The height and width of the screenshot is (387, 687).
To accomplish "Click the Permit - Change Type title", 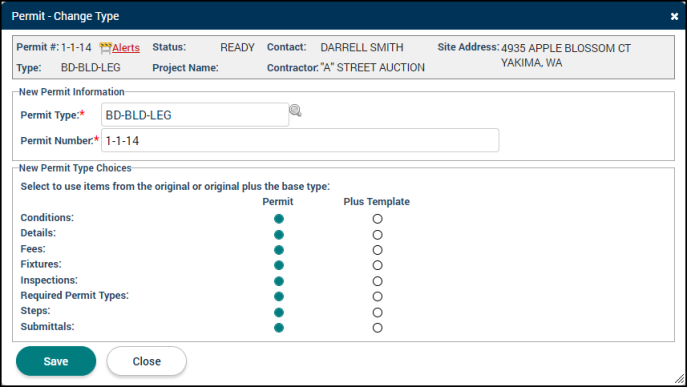I will click(x=65, y=16).
